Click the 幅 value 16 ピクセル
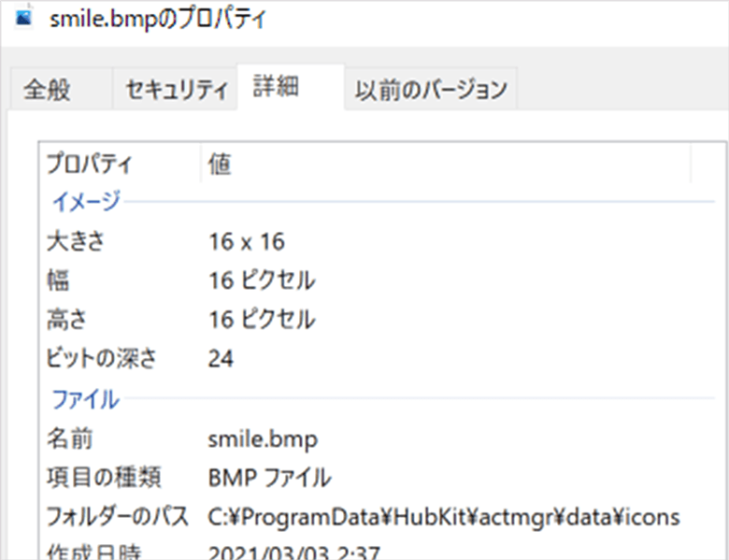The height and width of the screenshot is (560, 729). point(262,280)
